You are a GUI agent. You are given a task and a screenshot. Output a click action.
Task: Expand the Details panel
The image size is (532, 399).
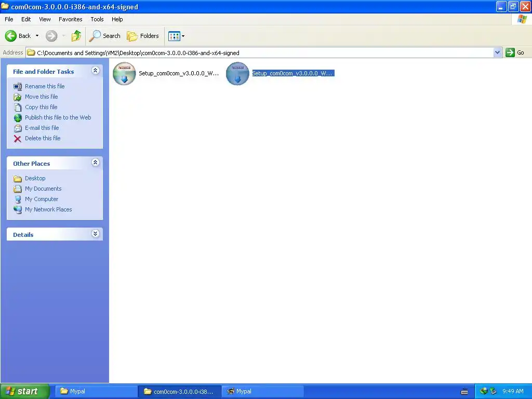tap(96, 234)
